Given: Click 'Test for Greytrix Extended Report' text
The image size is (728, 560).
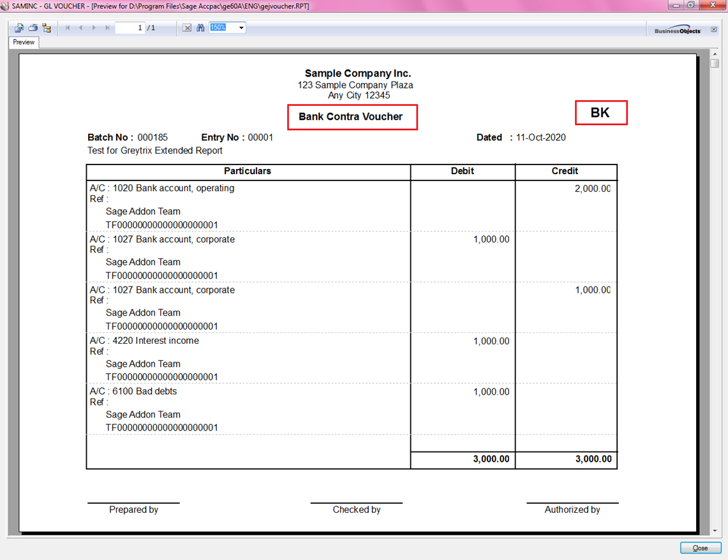Looking at the screenshot, I should (x=155, y=151).
